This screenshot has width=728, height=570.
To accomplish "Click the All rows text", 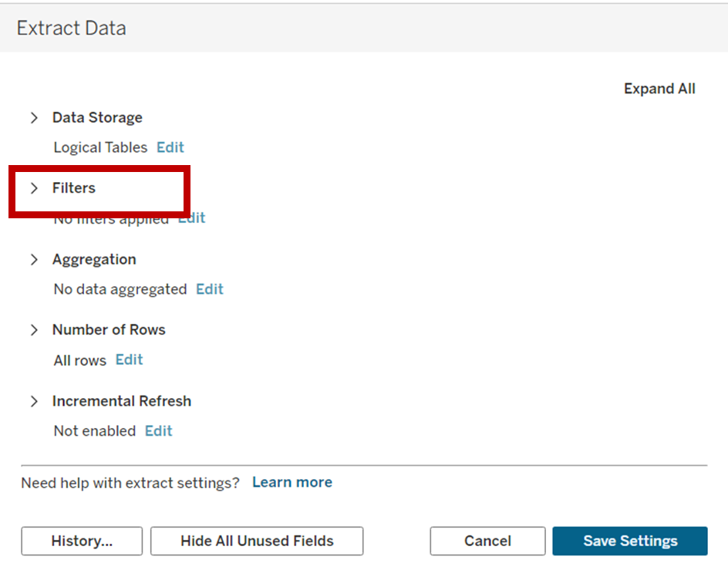I will click(80, 360).
